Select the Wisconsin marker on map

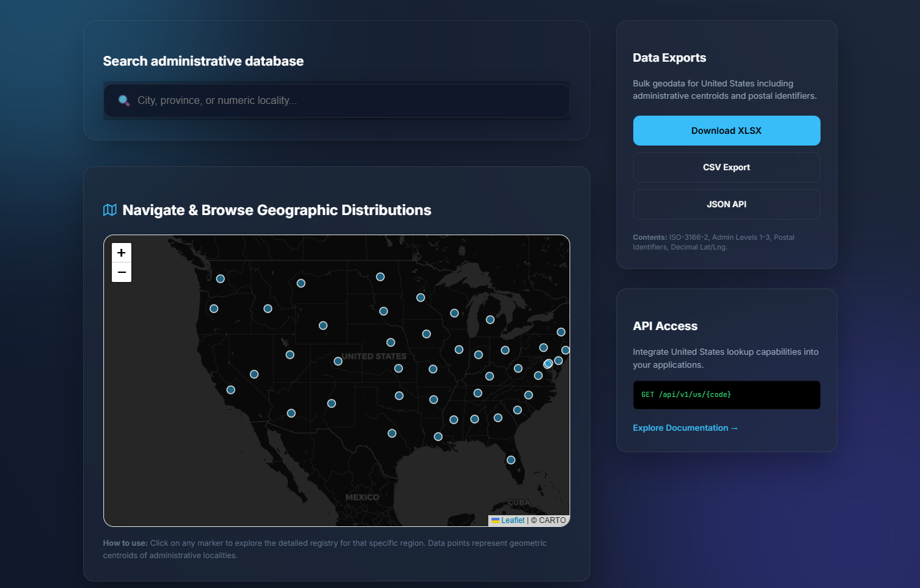(454, 313)
